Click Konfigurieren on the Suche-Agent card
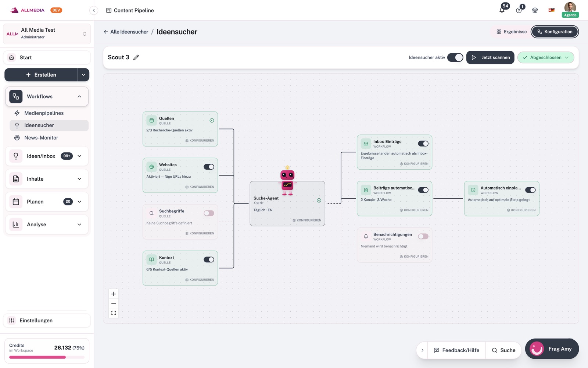 click(307, 220)
